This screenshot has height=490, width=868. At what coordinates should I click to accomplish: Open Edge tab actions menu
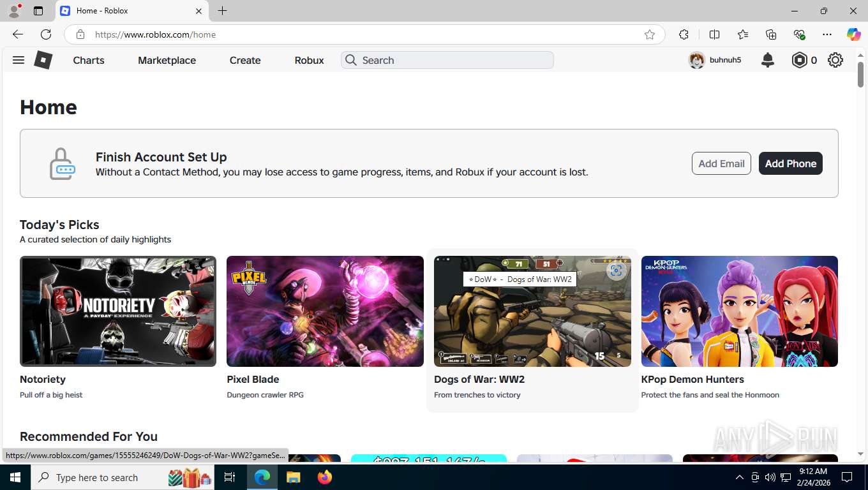click(38, 11)
